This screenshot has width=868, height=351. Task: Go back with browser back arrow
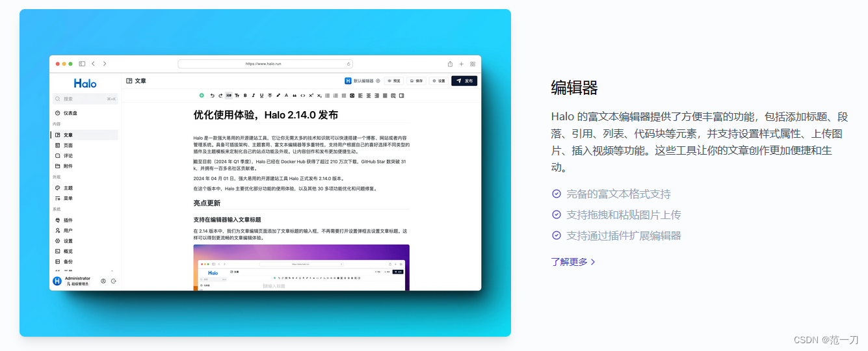[x=93, y=64]
